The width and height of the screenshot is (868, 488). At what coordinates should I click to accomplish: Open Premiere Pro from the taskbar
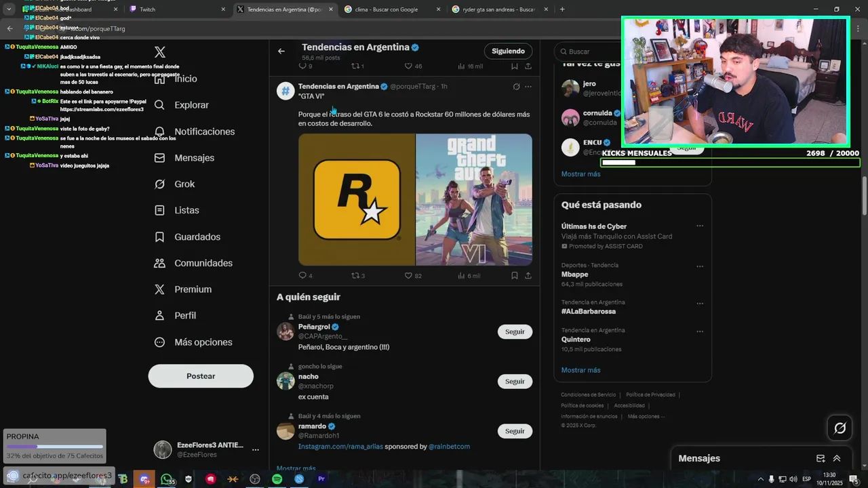[321, 479]
